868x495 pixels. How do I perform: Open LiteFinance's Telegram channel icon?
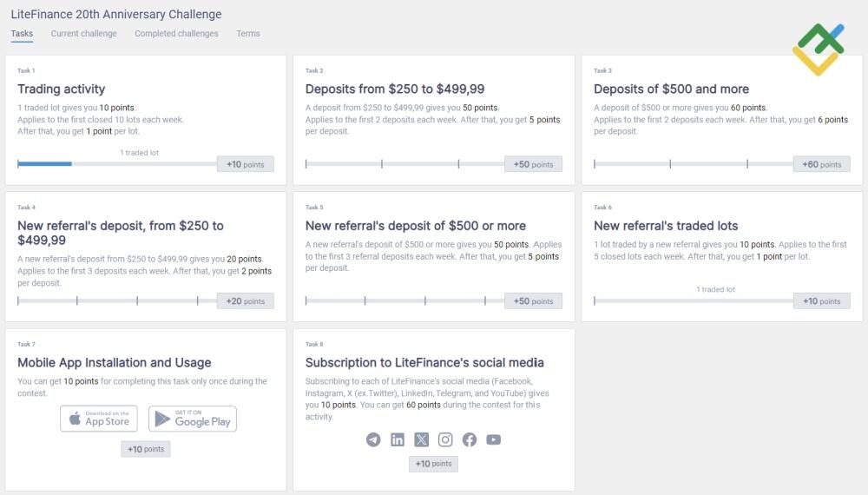[x=373, y=439]
